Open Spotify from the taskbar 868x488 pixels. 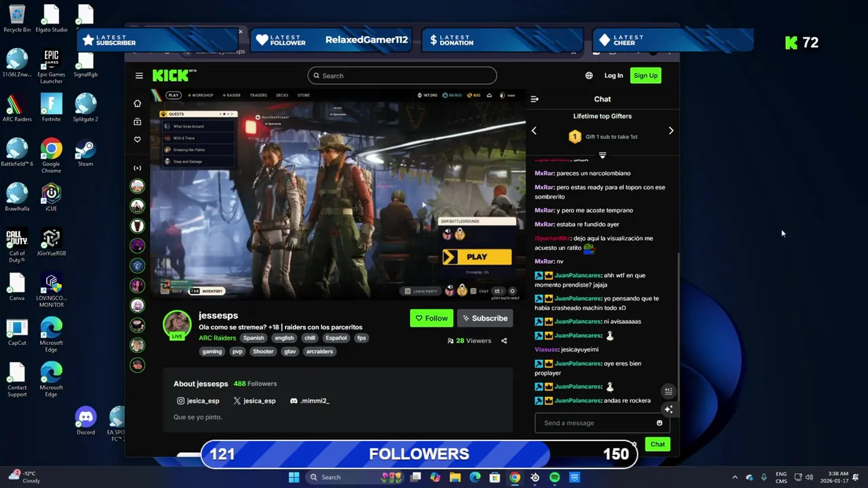pyautogui.click(x=555, y=477)
